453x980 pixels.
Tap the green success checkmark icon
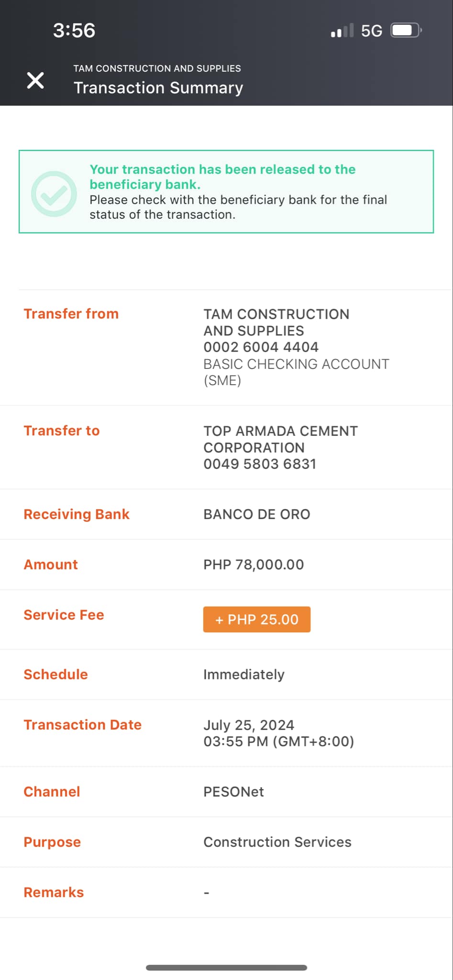tap(54, 194)
